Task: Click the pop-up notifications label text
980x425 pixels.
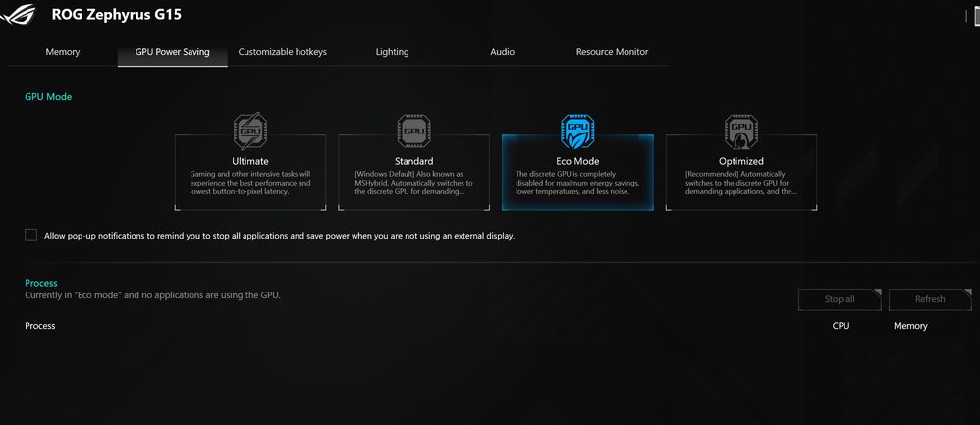Action: coord(280,236)
